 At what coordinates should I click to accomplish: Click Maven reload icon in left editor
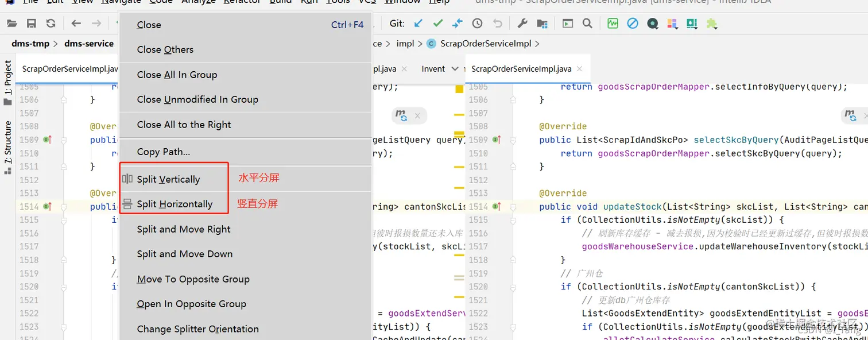pos(401,115)
